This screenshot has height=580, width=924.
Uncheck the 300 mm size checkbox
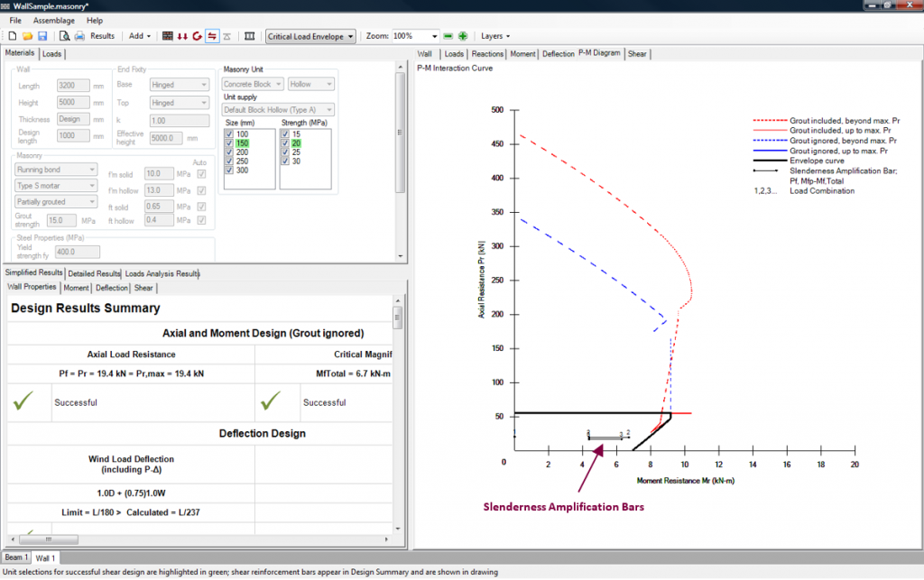229,170
